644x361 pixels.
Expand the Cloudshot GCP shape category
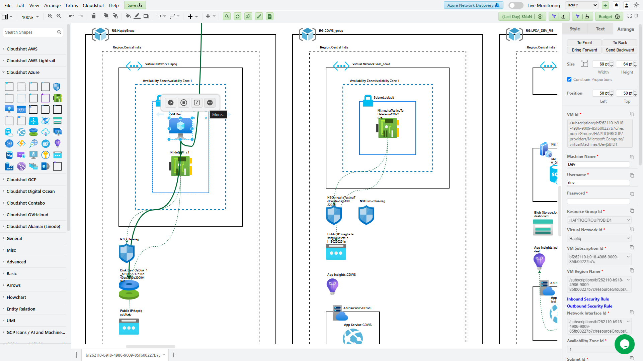(x=21, y=179)
